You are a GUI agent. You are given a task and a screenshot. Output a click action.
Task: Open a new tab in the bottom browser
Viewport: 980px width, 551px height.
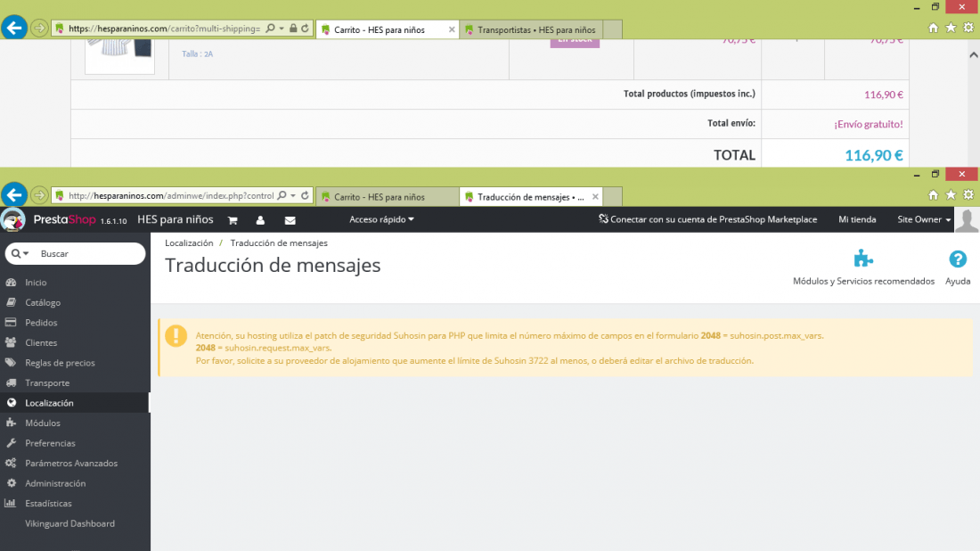(613, 196)
